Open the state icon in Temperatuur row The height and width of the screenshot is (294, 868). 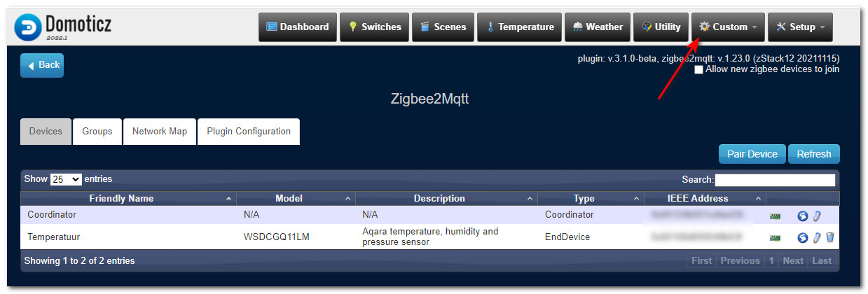tap(803, 238)
